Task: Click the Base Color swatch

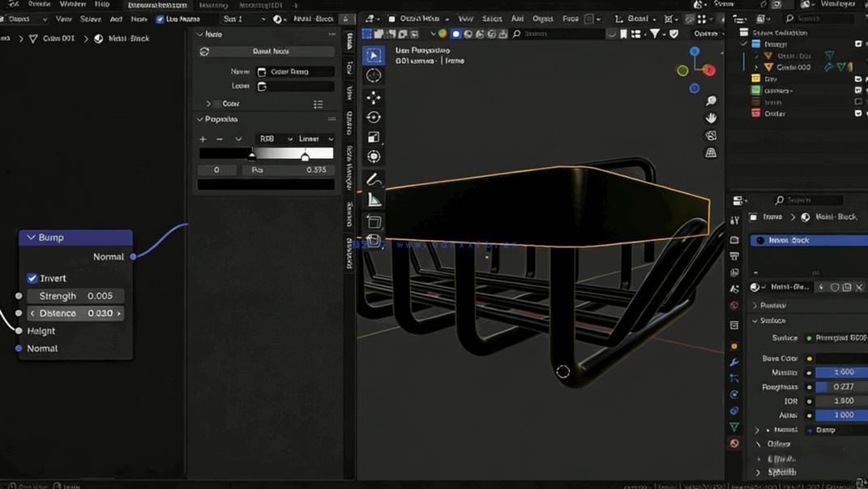Action: point(843,358)
